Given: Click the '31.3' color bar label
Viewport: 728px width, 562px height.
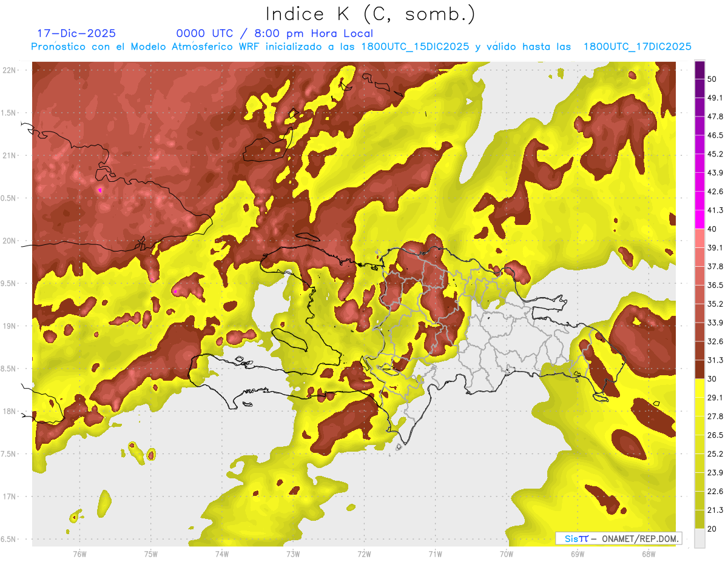Looking at the screenshot, I should click(x=715, y=360).
